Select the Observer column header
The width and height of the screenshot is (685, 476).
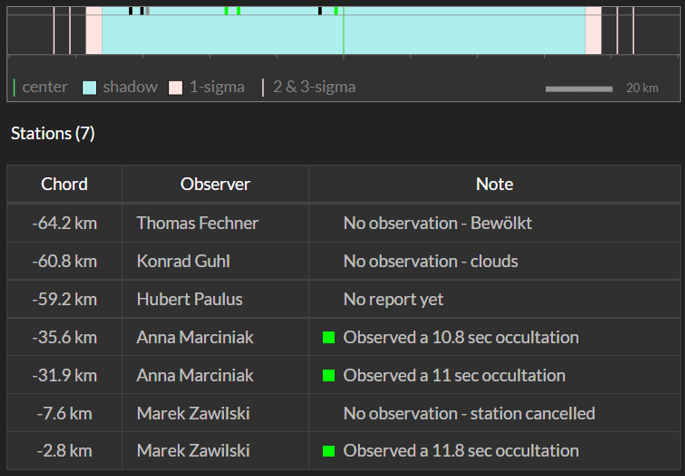click(215, 184)
